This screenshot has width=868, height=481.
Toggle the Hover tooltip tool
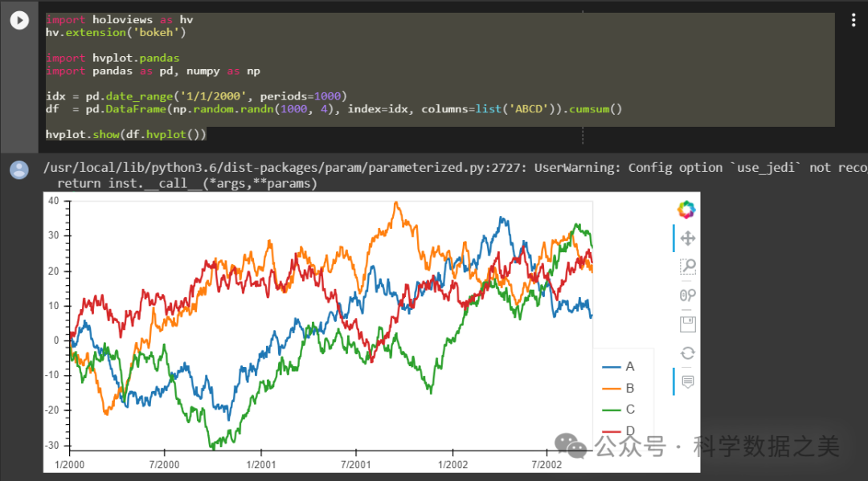tap(687, 381)
